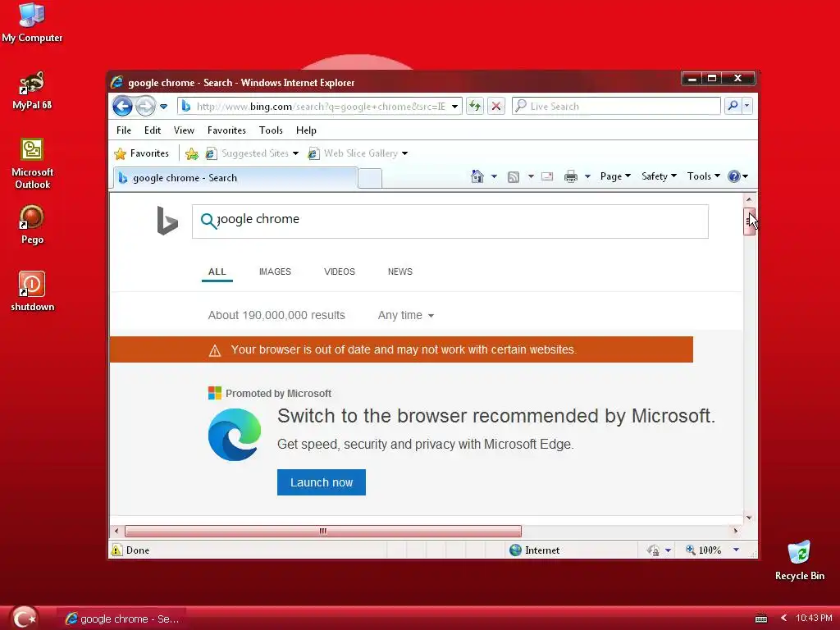Click the blue Help question icon

[734, 176]
